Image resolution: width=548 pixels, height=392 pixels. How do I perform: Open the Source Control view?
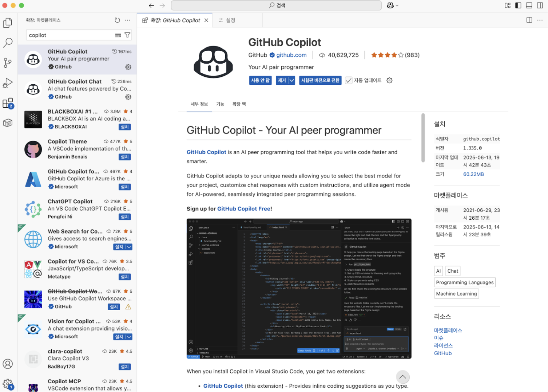pos(8,63)
